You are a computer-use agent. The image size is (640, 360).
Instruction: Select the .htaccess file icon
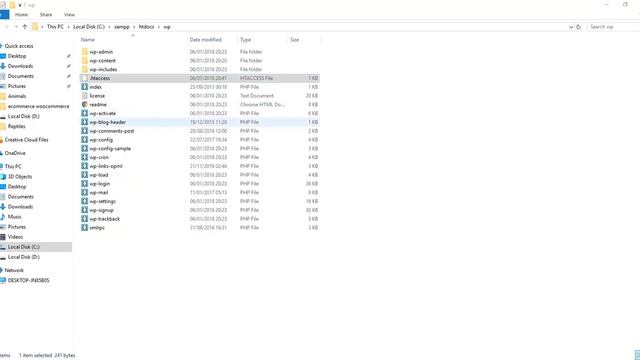84,78
